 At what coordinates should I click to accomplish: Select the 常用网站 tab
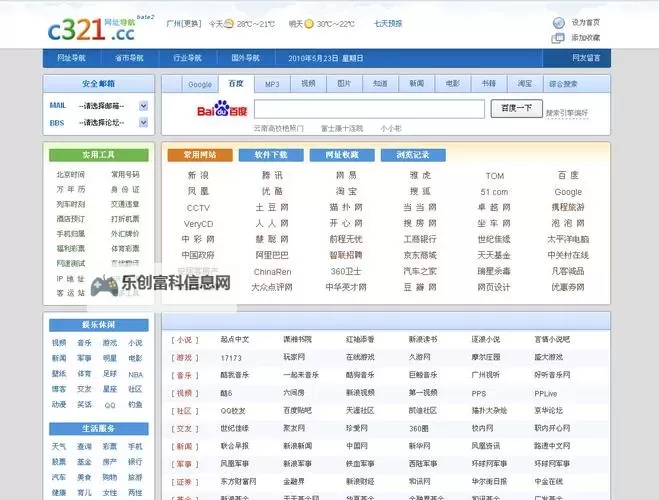click(x=200, y=155)
